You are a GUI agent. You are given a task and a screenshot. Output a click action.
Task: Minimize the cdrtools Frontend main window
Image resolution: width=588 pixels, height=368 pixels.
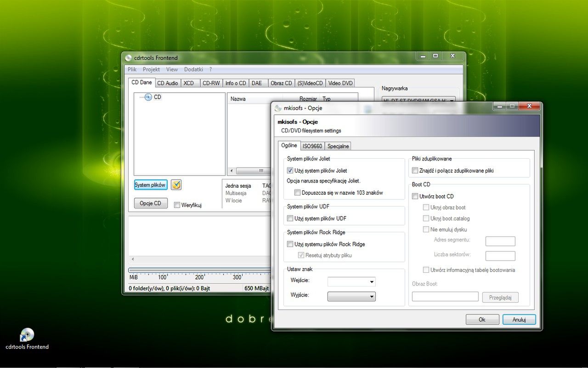coord(423,56)
